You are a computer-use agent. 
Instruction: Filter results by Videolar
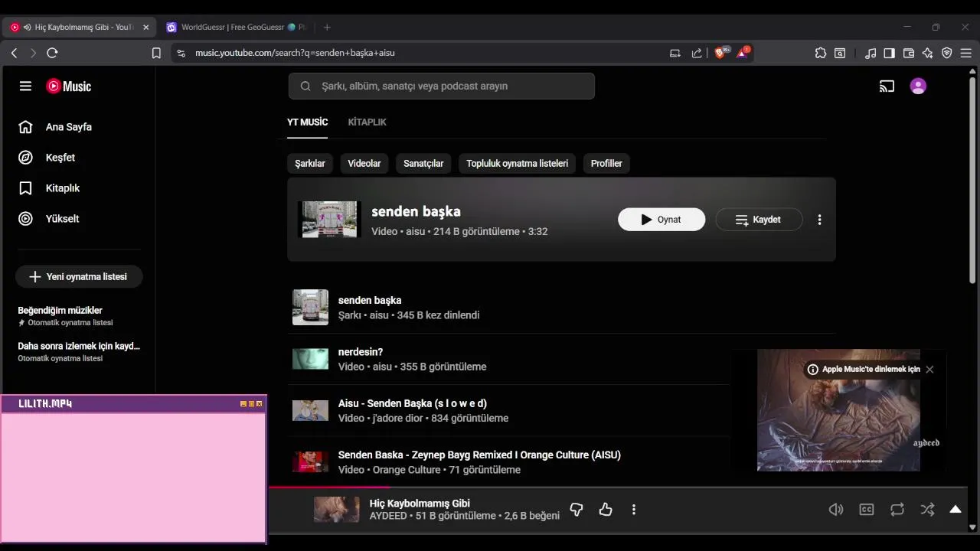tap(364, 164)
